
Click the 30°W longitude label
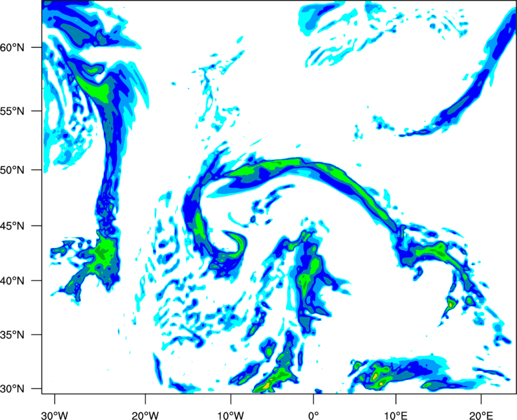pyautogui.click(x=54, y=415)
